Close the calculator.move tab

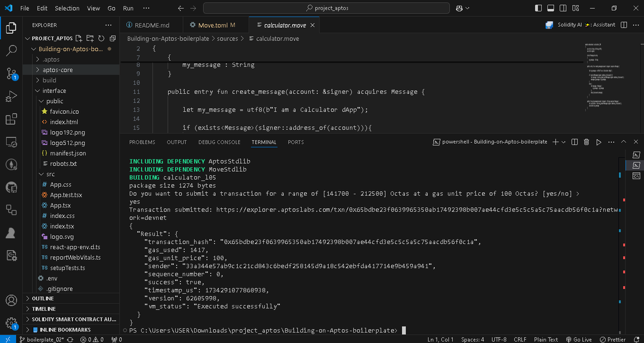[x=312, y=25]
